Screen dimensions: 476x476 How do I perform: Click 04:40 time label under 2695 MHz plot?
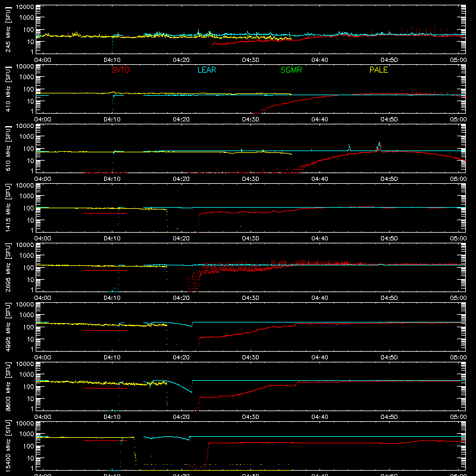[x=320, y=298]
